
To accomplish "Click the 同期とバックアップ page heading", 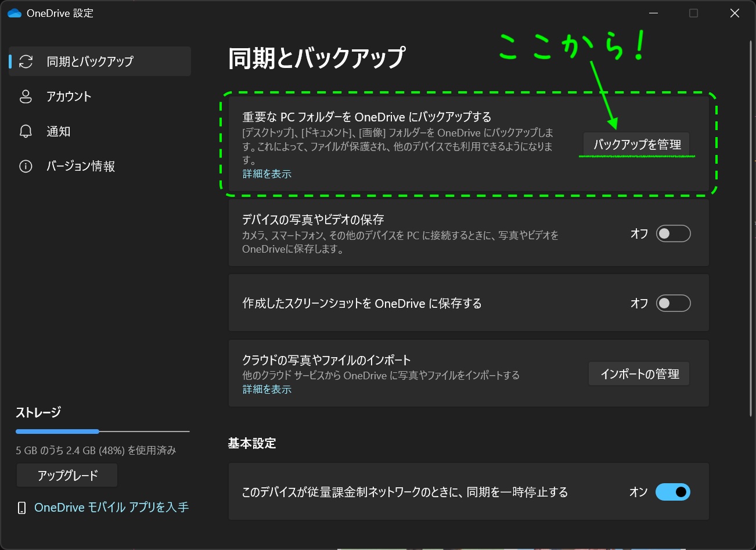I will click(316, 58).
